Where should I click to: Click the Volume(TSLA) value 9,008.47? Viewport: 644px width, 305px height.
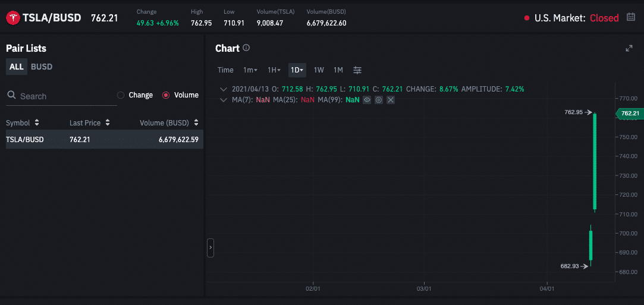(x=270, y=23)
